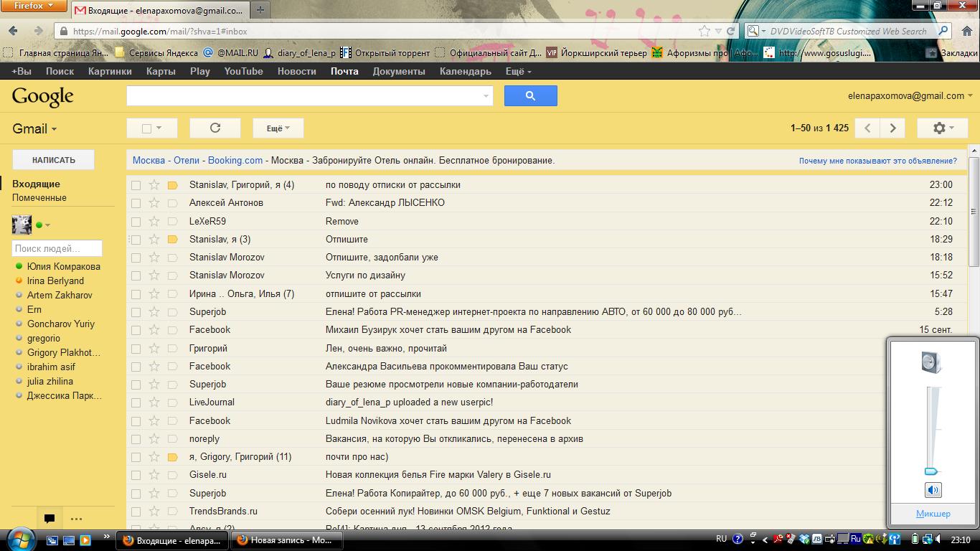The height and width of the screenshot is (551, 980).
Task: Click the profile avatar thumbnail in chat
Action: (x=22, y=225)
